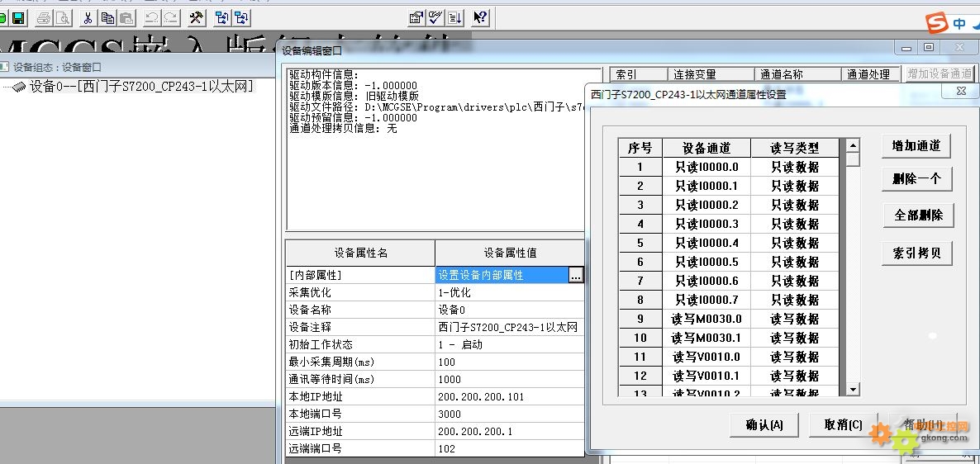Close the 通道属性设置 dialog
This screenshot has width=980, height=464.
[x=961, y=91]
